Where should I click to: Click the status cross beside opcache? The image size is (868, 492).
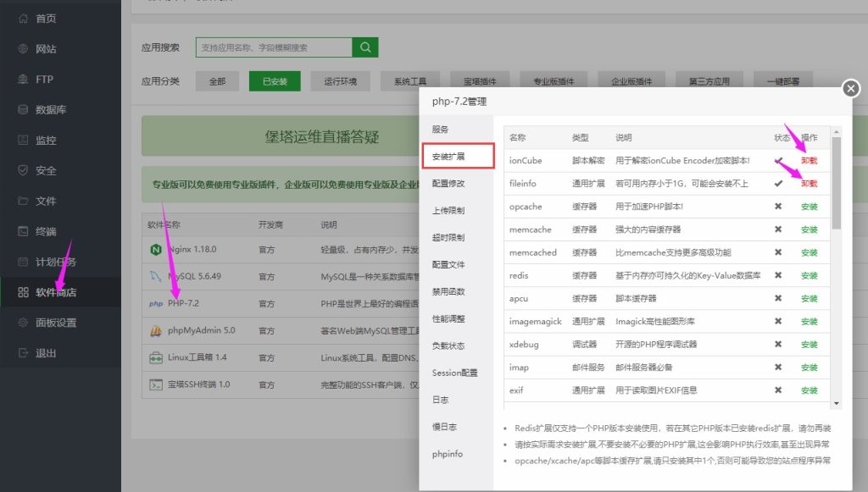tap(777, 206)
